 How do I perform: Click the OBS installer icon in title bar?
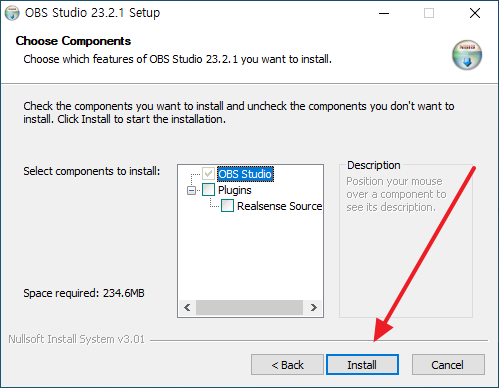coord(12,13)
